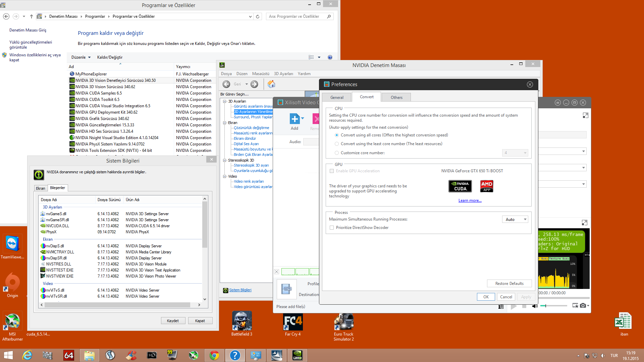Mute the Xilisoft player volume icon
The image size is (644, 362).
pos(535,306)
